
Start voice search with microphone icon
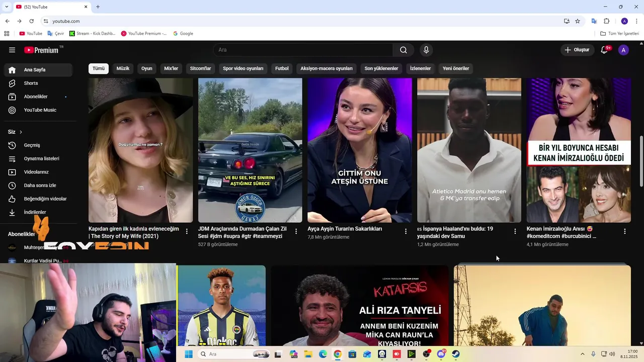coord(426,50)
